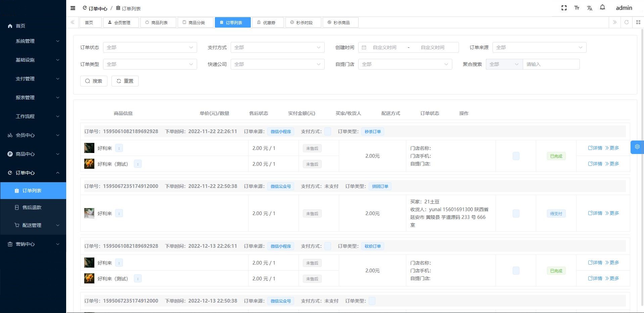Image resolution: width=644 pixels, height=313 pixels.
Task: Click the calendar icon in 创建时间 field
Action: pyautogui.click(x=364, y=47)
